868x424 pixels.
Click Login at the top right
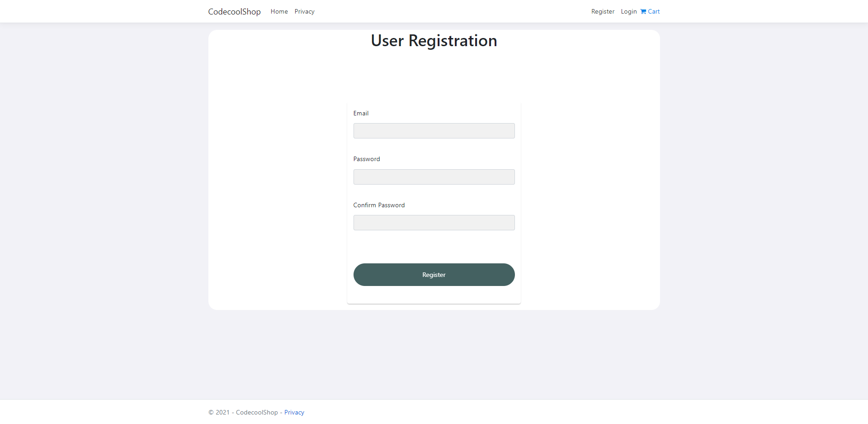[629, 11]
